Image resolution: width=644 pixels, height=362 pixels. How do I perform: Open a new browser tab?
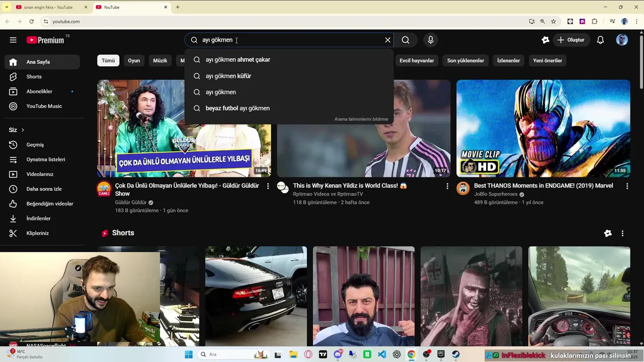[178, 7]
